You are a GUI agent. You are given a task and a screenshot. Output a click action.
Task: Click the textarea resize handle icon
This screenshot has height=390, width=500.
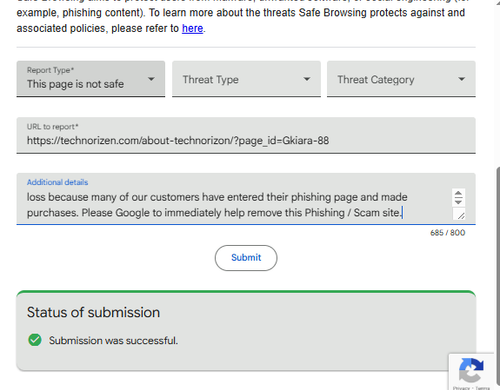[x=461, y=216]
